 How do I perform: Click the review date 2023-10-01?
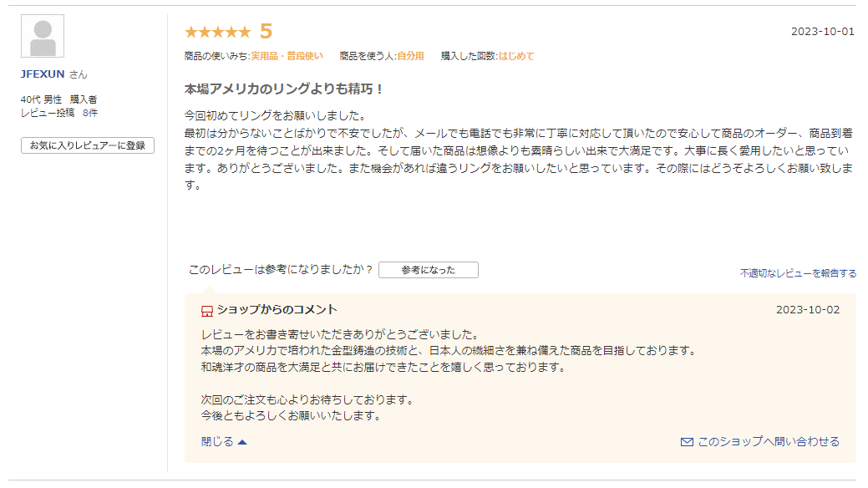tap(822, 32)
